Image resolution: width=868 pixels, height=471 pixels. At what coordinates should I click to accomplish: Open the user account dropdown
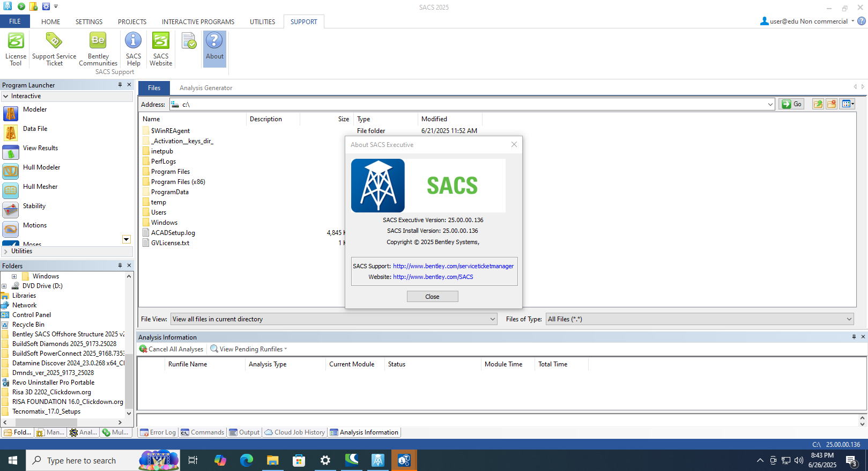point(852,21)
